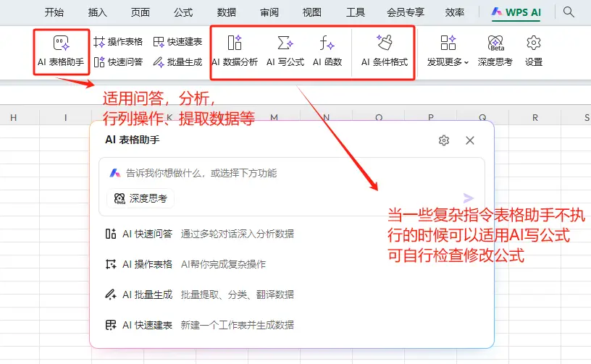591x364 pixels.
Task: Select the 快速建表 ribbon tool
Action: (178, 41)
